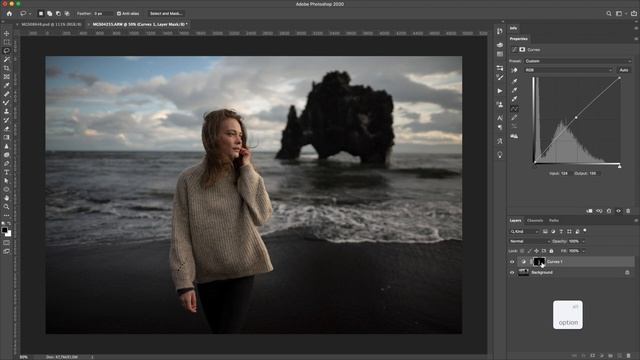The height and width of the screenshot is (360, 640).
Task: Click the white point slider under the curve
Action: 620,166
